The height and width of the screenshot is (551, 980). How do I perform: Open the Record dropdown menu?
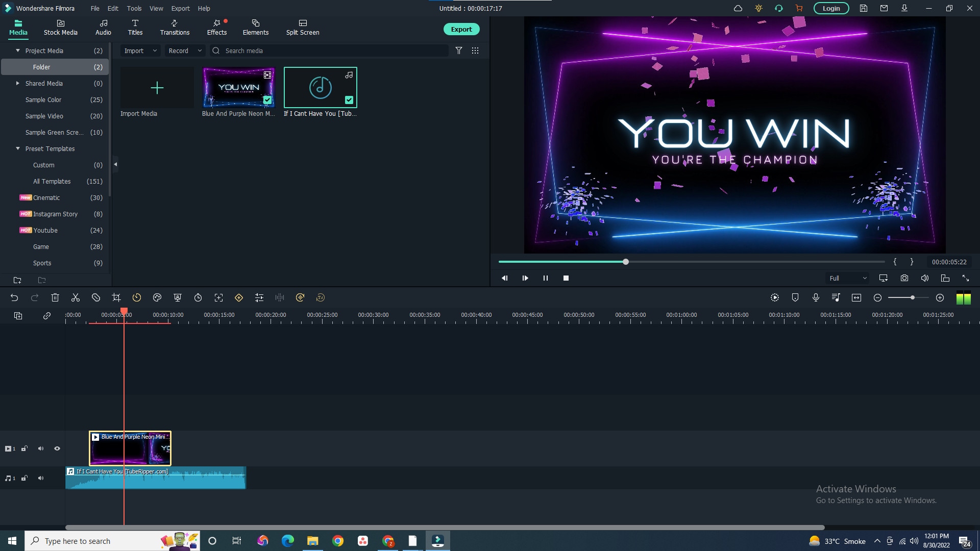click(185, 51)
